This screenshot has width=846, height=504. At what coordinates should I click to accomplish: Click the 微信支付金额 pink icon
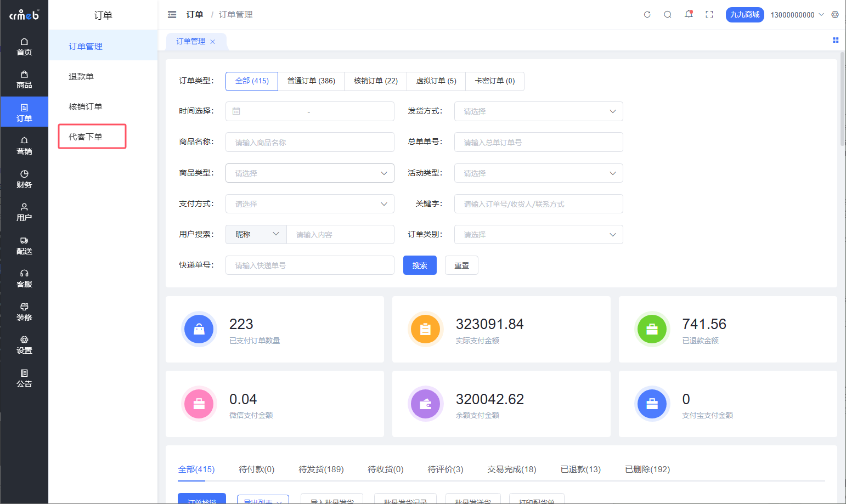(199, 404)
